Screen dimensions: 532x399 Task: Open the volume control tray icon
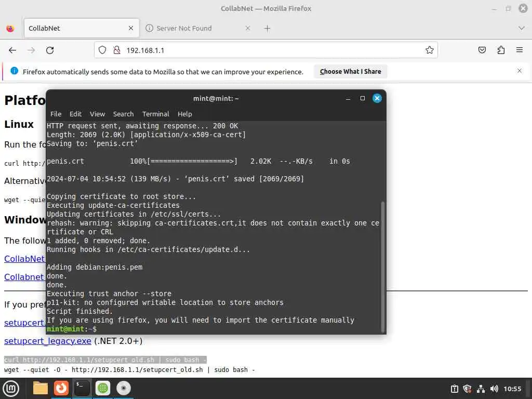pos(494,389)
